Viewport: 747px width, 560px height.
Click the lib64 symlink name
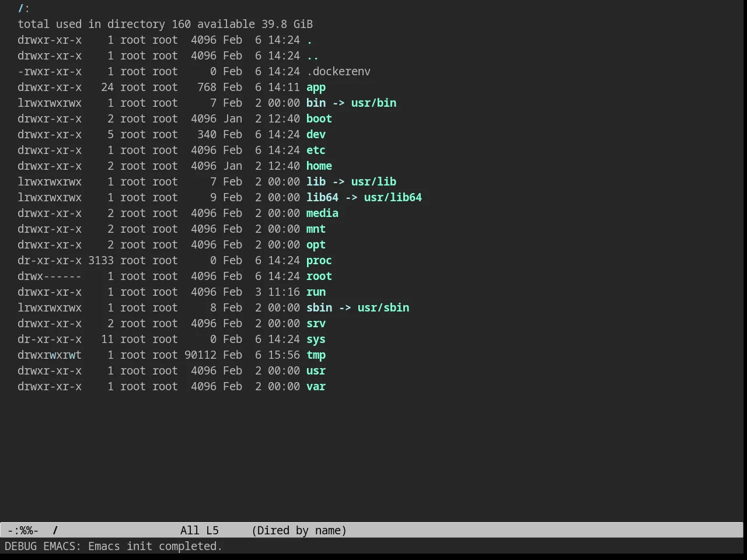[x=322, y=198]
